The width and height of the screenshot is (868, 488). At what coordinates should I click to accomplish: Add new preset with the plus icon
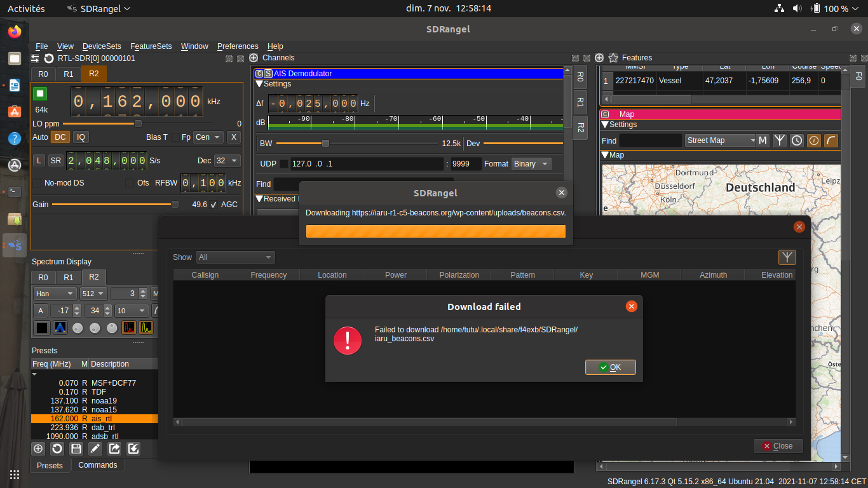38,449
